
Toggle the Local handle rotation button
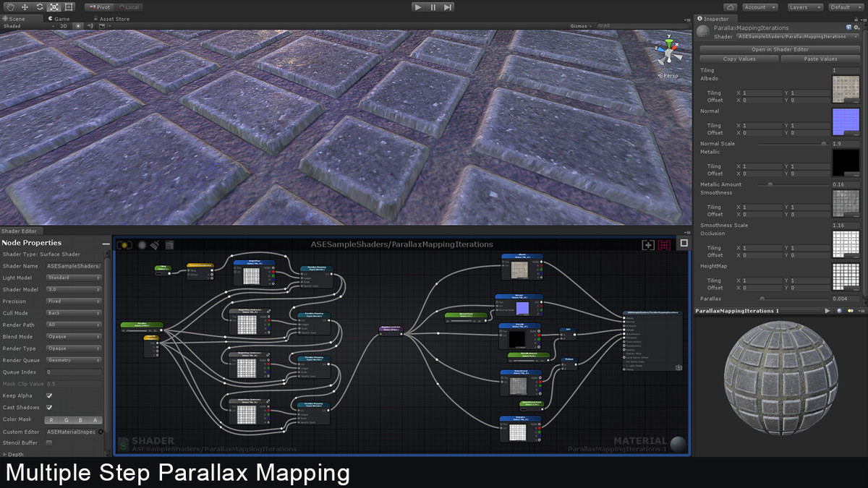click(127, 7)
